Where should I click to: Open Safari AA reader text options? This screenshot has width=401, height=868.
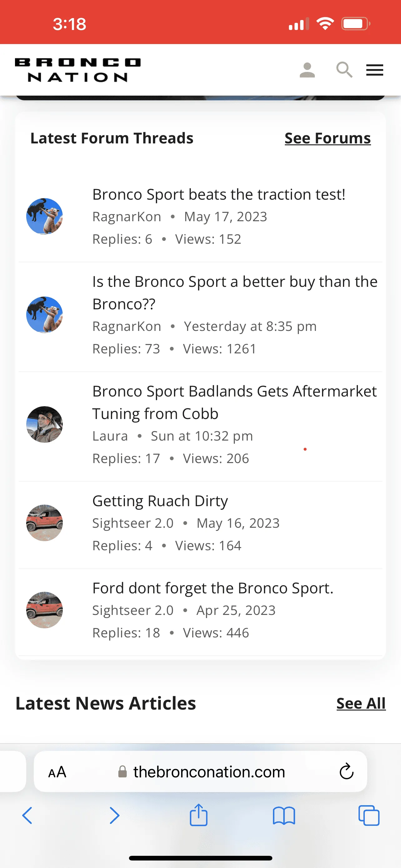pyautogui.click(x=57, y=772)
